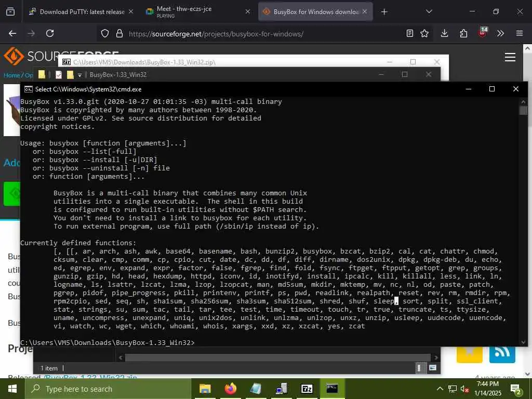View site security padlock info
The width and height of the screenshot is (532, 399).
point(119,34)
